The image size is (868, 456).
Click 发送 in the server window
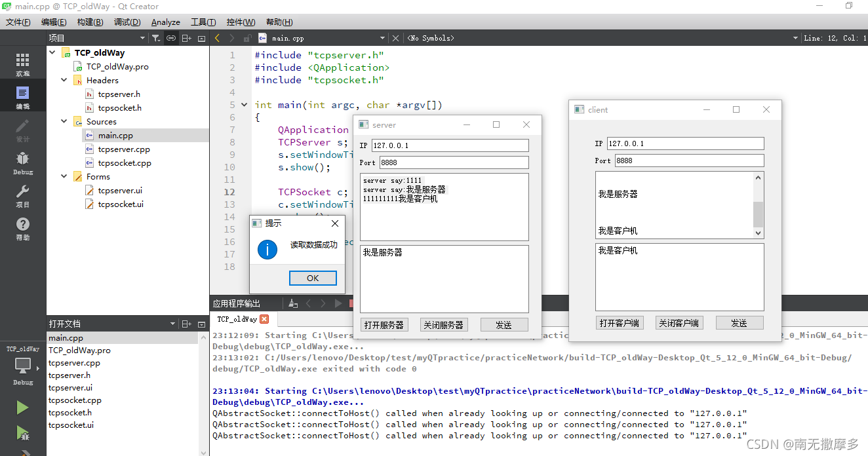coord(503,324)
